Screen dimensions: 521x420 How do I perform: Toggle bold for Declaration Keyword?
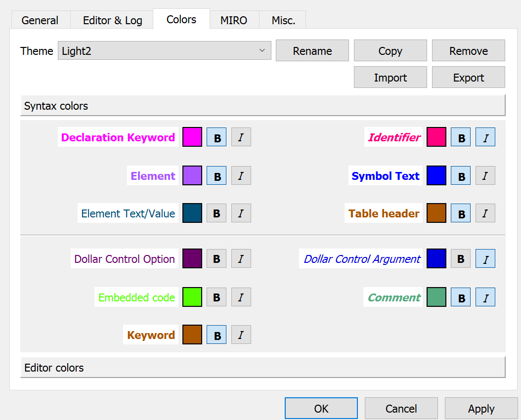pos(217,137)
